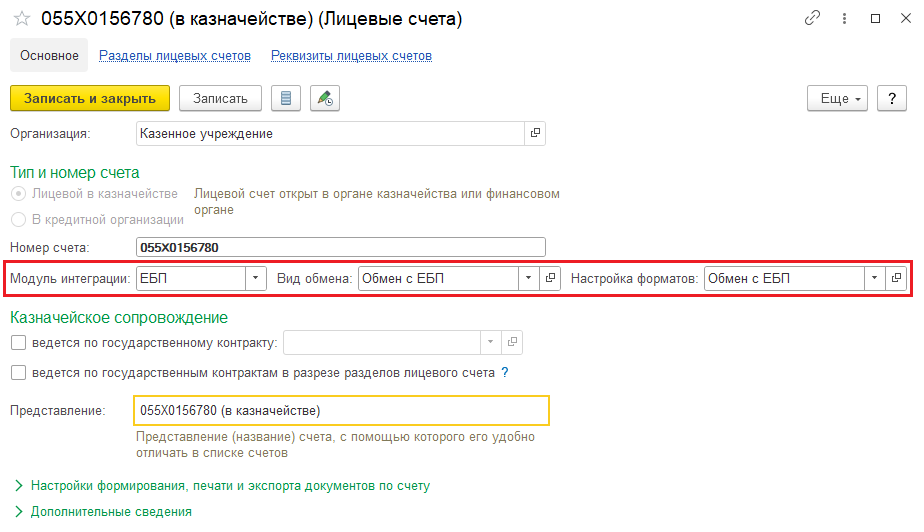The width and height of the screenshot is (924, 532).
Task: Enable ведется по контрактам в разрезе разделов
Action: (x=18, y=372)
